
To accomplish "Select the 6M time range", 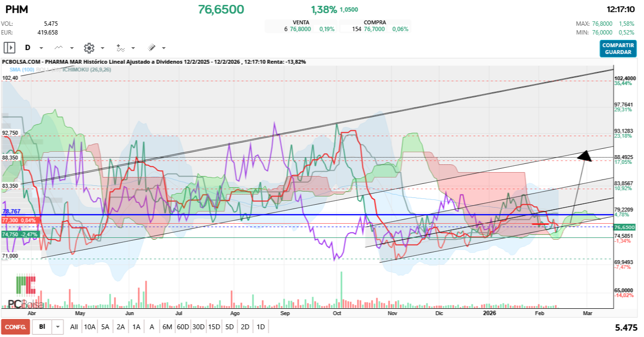I will coord(167,327).
